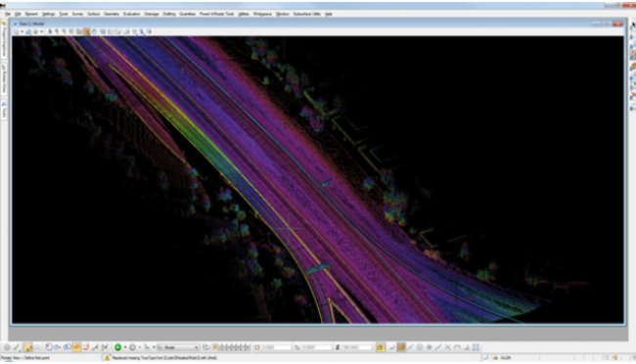
Task: Open the Survey menu
Action: tap(77, 14)
